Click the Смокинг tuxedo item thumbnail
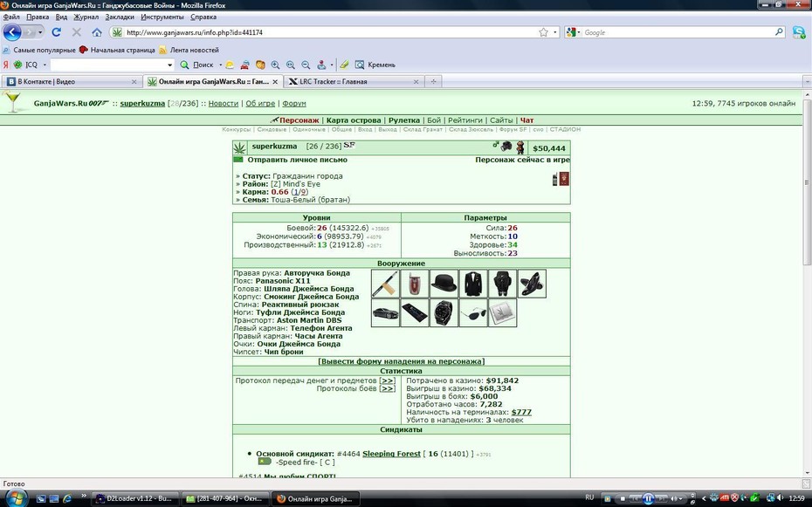 tap(473, 284)
